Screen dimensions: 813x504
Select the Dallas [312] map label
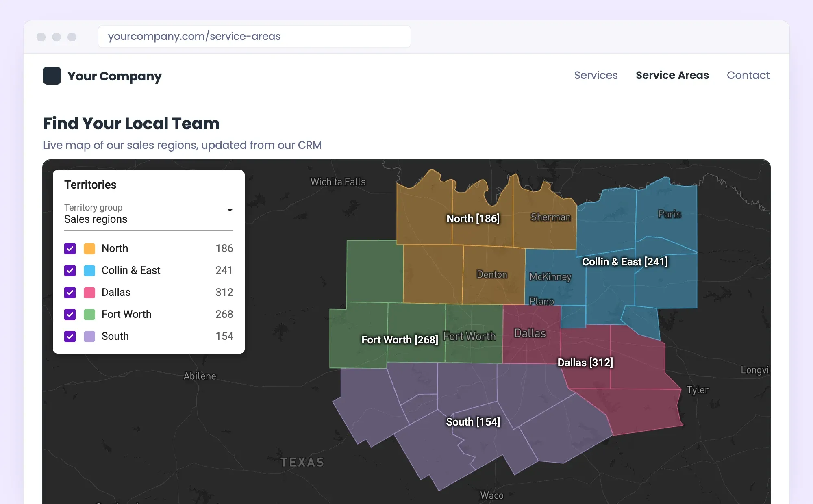pyautogui.click(x=585, y=363)
